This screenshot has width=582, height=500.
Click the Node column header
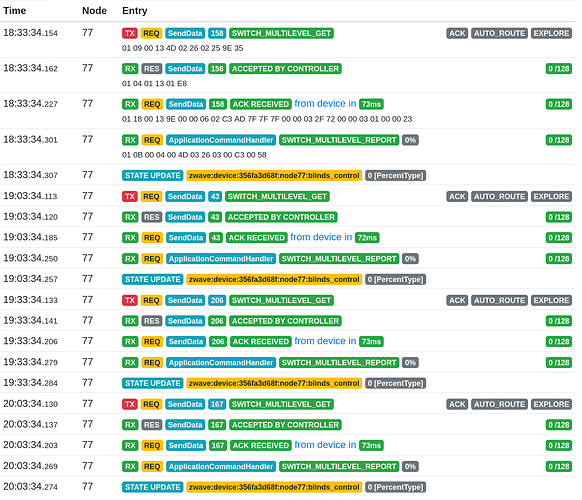tap(94, 11)
